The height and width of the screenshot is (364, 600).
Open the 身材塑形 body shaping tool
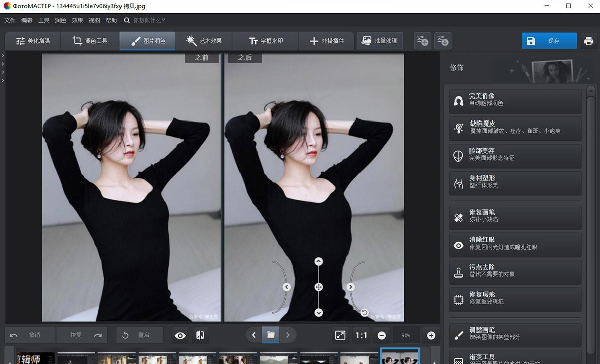click(x=516, y=183)
